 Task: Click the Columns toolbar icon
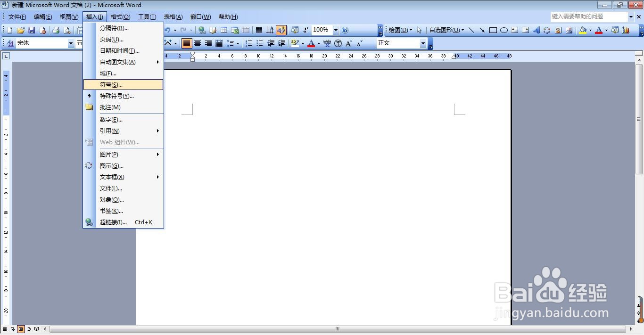(x=259, y=30)
